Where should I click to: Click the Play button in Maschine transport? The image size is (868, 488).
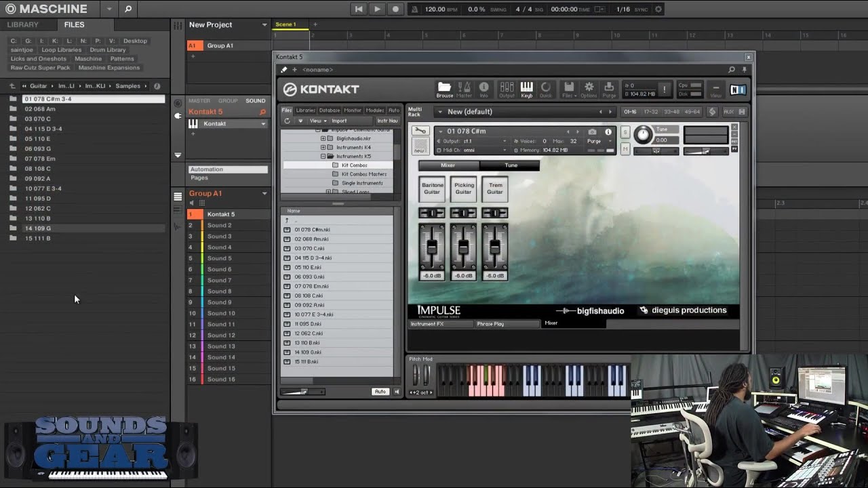(377, 9)
